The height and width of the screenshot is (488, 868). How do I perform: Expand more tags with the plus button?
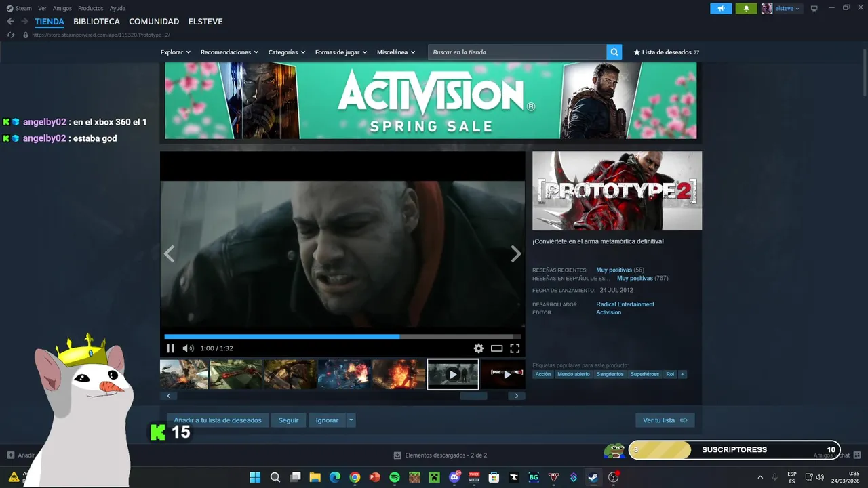pyautogui.click(x=682, y=374)
